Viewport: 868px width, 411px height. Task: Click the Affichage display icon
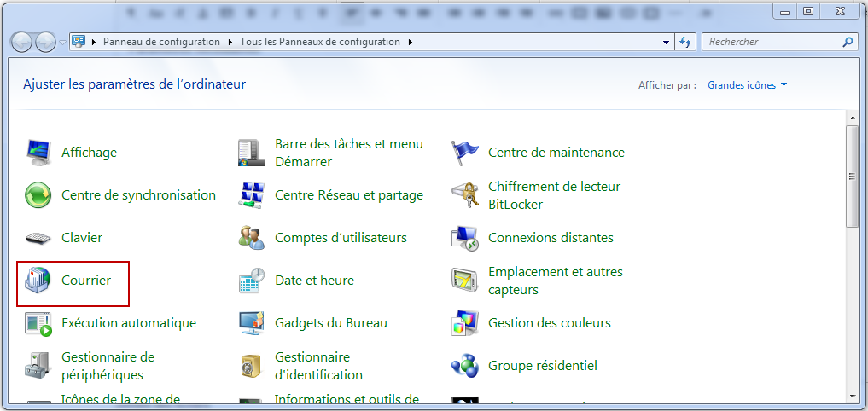pyautogui.click(x=38, y=153)
